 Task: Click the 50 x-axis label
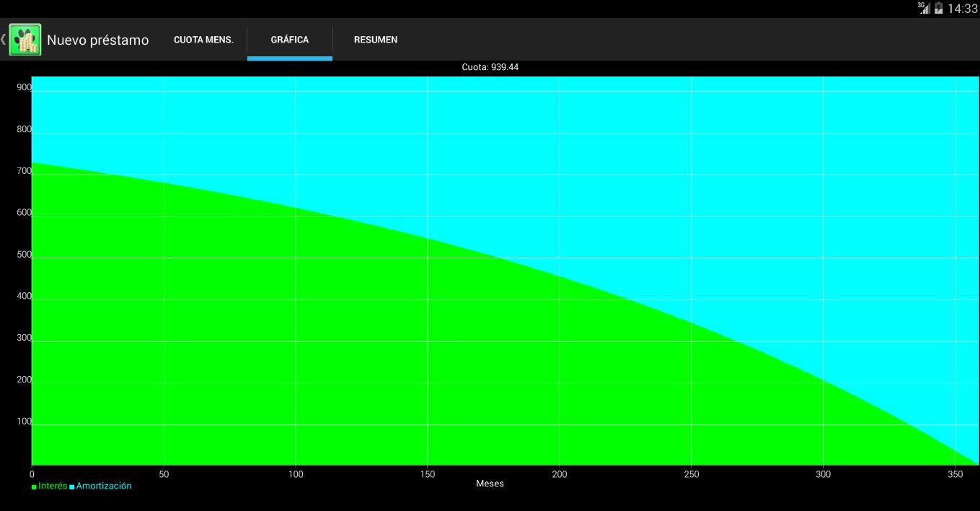pyautogui.click(x=164, y=474)
